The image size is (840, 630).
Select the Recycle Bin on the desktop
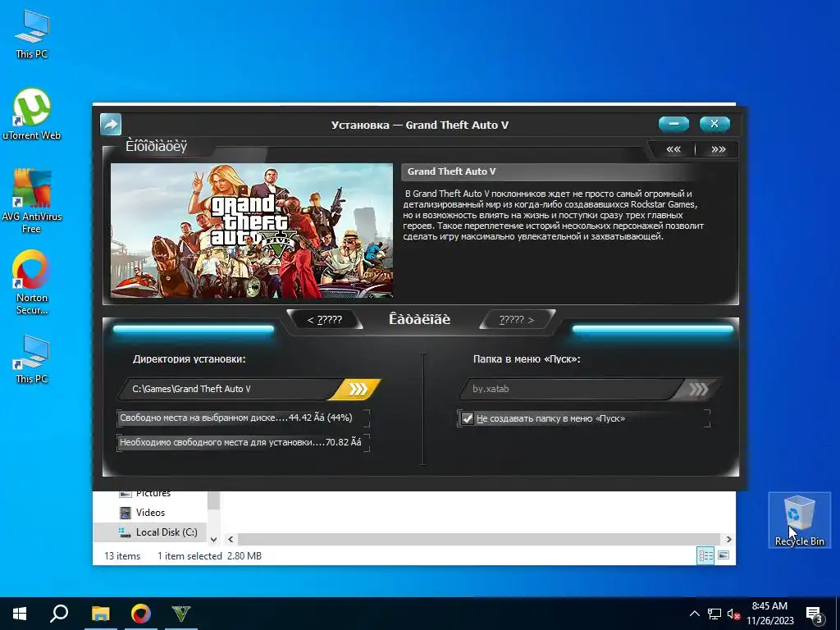pyautogui.click(x=799, y=519)
